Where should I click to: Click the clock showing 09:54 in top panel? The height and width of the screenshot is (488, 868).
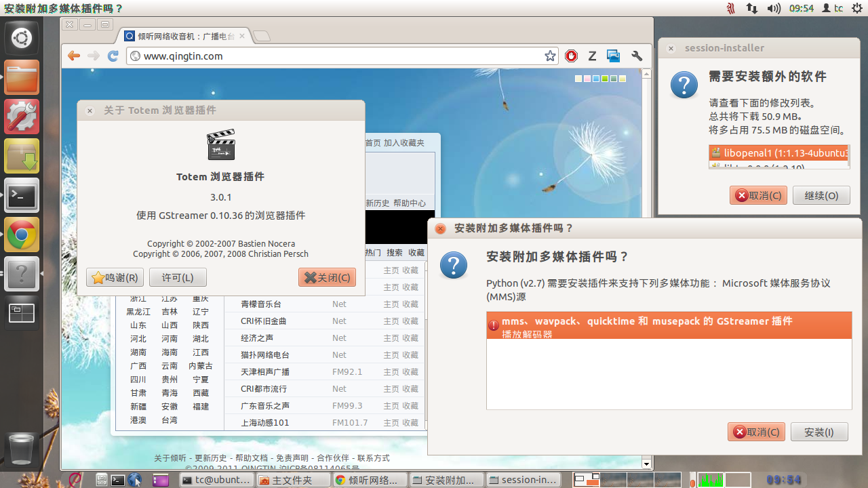click(x=801, y=8)
